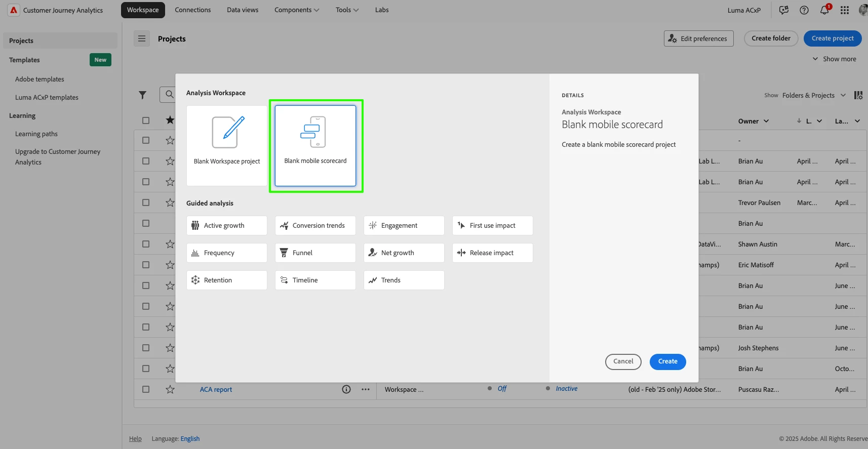Viewport: 868px width, 449px height.
Task: Switch to the Data views tab
Action: click(x=243, y=10)
